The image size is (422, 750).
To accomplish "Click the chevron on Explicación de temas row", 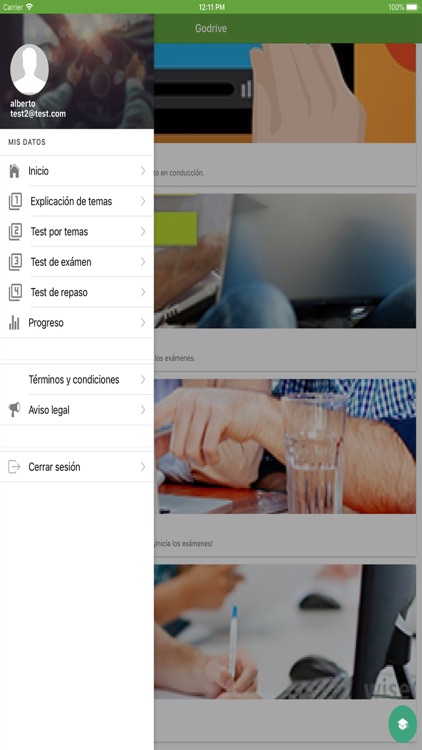I will pos(143,201).
